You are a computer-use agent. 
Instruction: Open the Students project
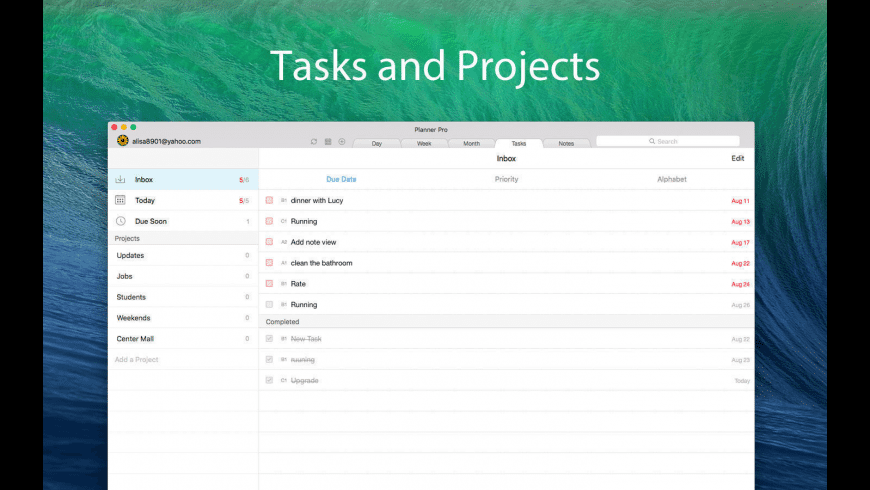(x=183, y=297)
